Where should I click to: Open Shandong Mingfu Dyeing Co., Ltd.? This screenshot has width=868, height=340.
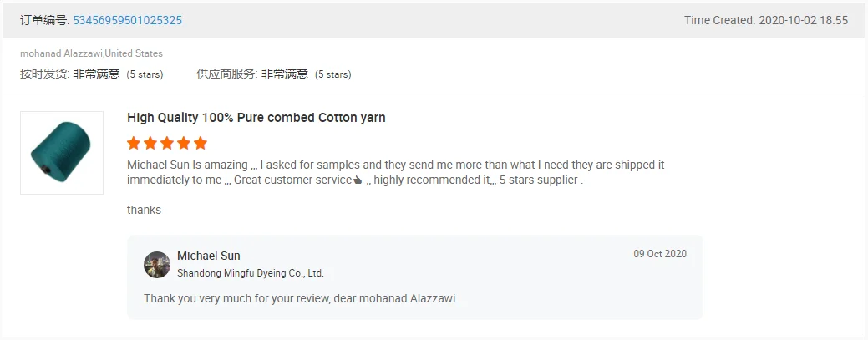pyautogui.click(x=250, y=273)
